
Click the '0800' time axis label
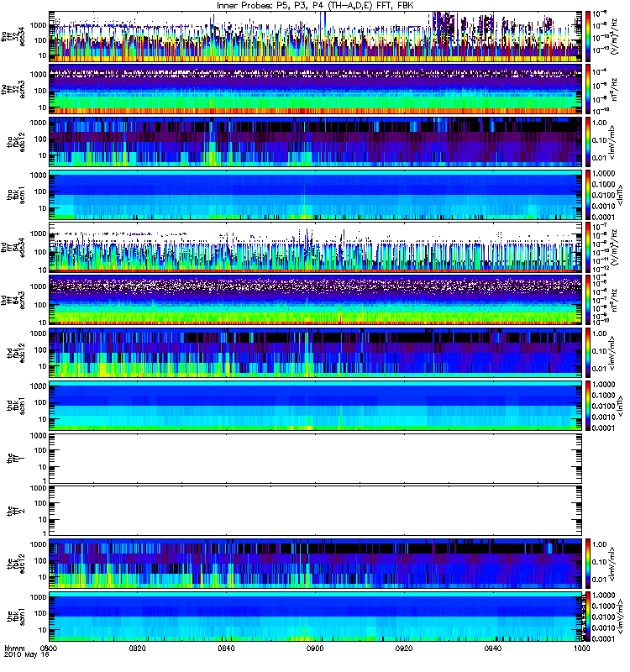(x=49, y=648)
